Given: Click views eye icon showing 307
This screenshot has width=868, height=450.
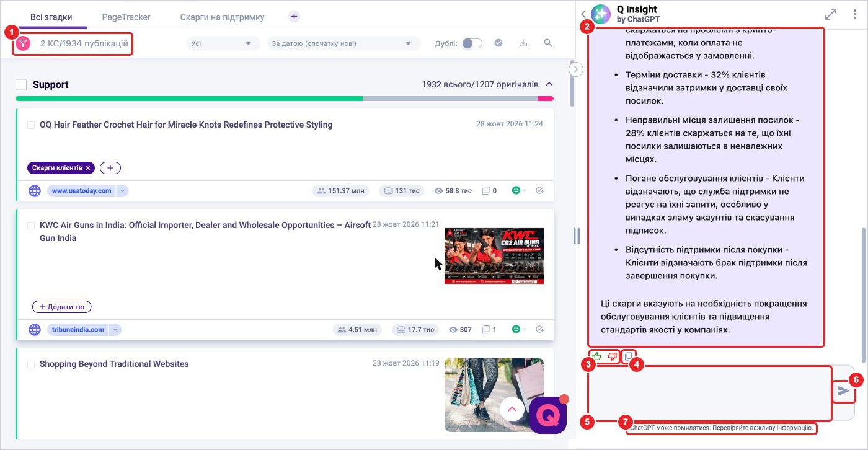Looking at the screenshot, I should (453, 330).
